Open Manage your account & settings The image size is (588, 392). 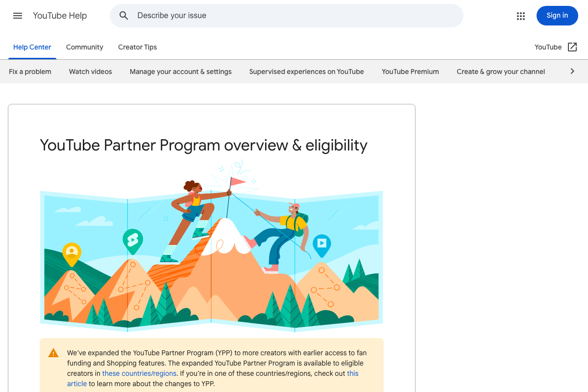[180, 71]
